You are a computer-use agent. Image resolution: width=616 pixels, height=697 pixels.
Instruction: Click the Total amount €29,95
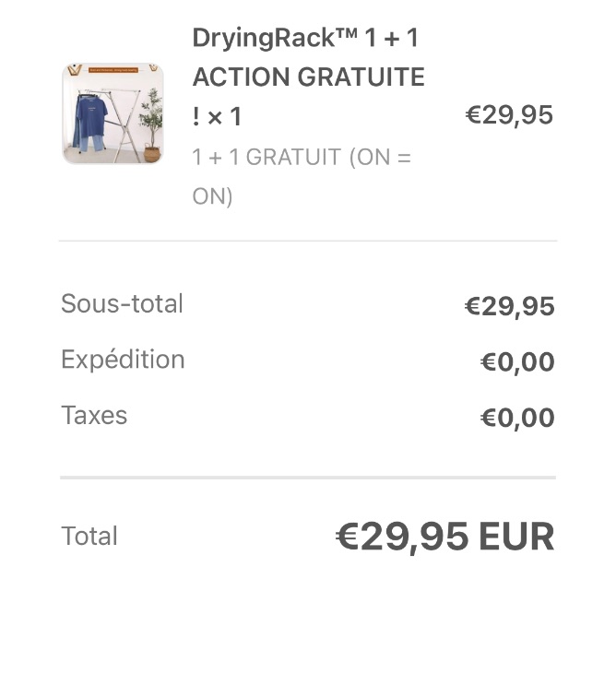(402, 537)
